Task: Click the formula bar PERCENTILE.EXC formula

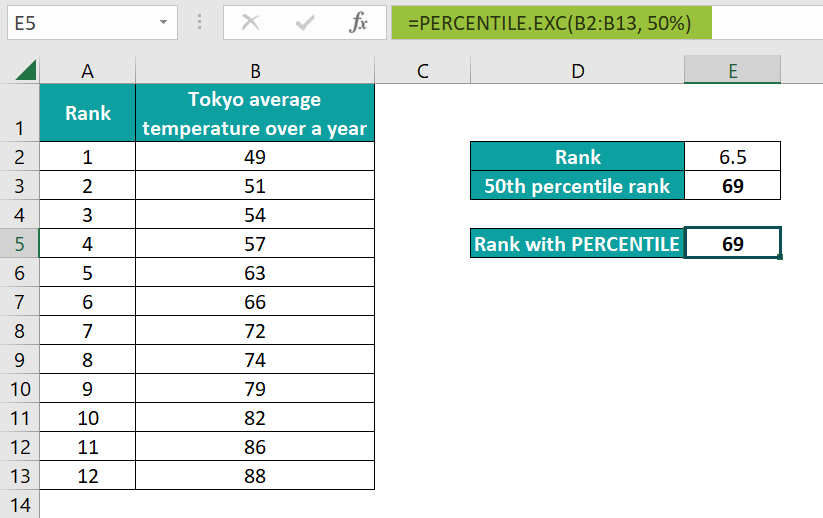Action: (x=550, y=23)
